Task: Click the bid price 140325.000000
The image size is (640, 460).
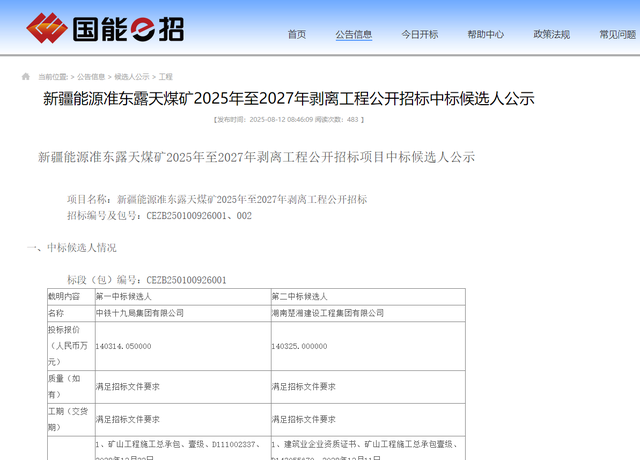Action: (x=299, y=346)
